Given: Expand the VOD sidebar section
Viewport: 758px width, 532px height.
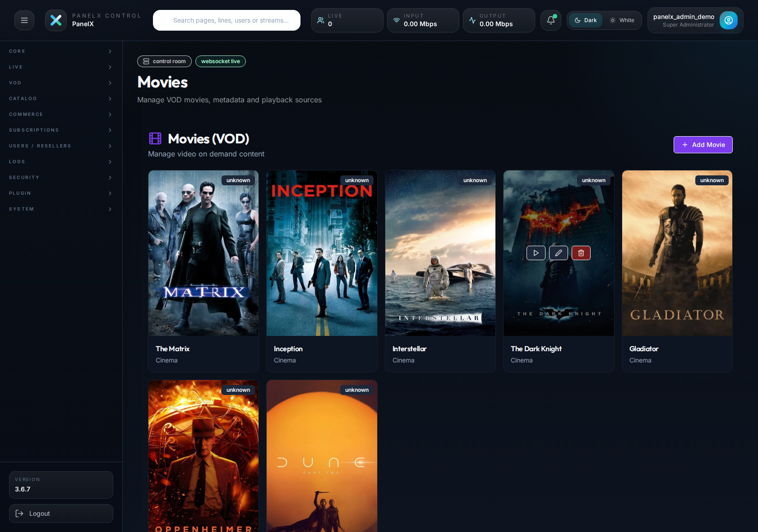Looking at the screenshot, I should pos(61,83).
